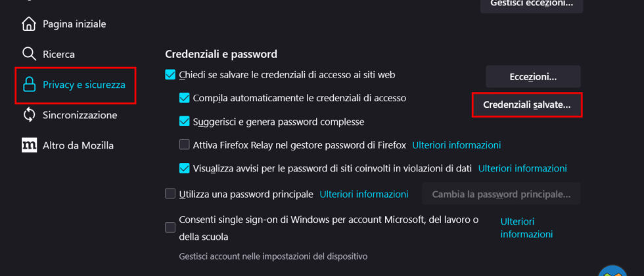
Task: Click the Pagina iniziale home icon
Action: click(29, 24)
